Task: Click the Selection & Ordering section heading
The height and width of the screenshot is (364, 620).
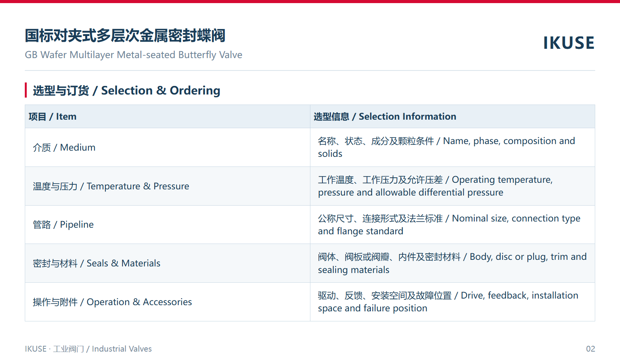Action: coord(126,90)
